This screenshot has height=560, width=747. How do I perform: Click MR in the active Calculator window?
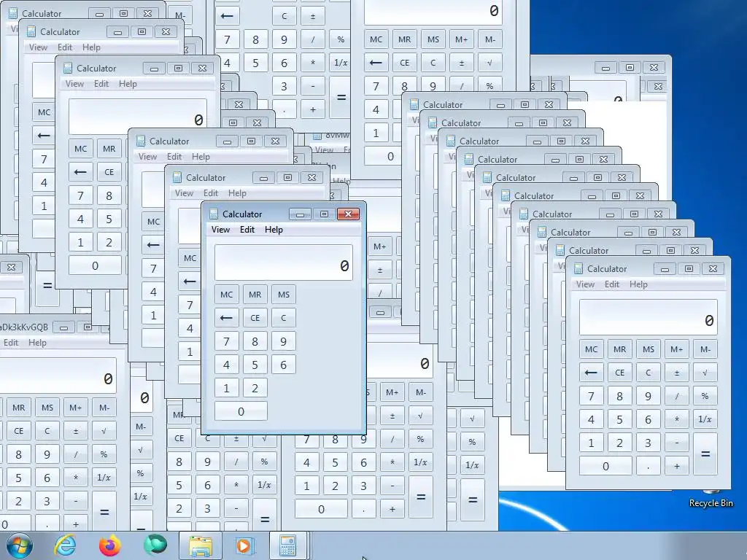point(255,295)
